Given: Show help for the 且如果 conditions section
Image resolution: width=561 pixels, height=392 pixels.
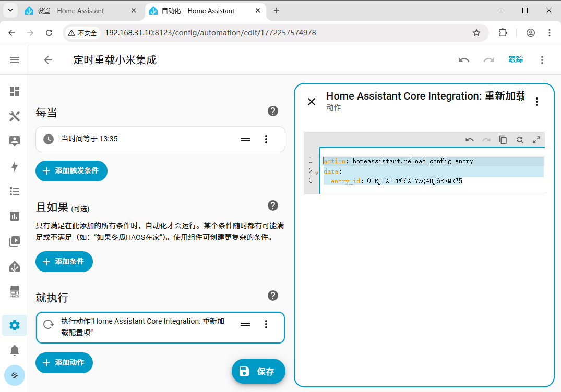Looking at the screenshot, I should (x=273, y=205).
